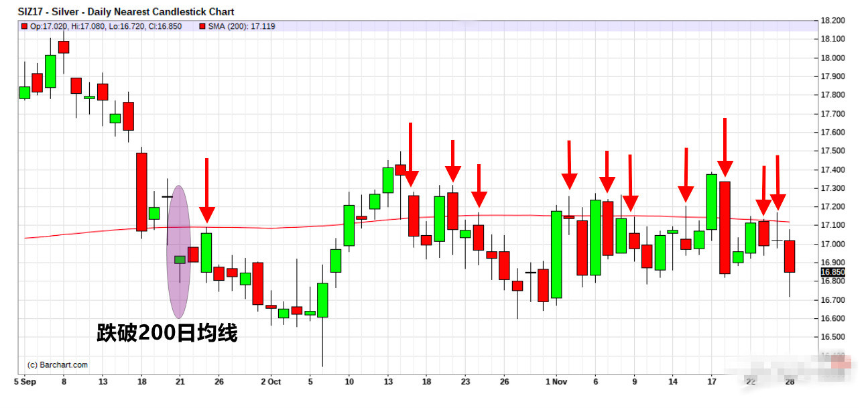
Task: Click the 跌破200日均线 annotation text
Action: click(167, 332)
